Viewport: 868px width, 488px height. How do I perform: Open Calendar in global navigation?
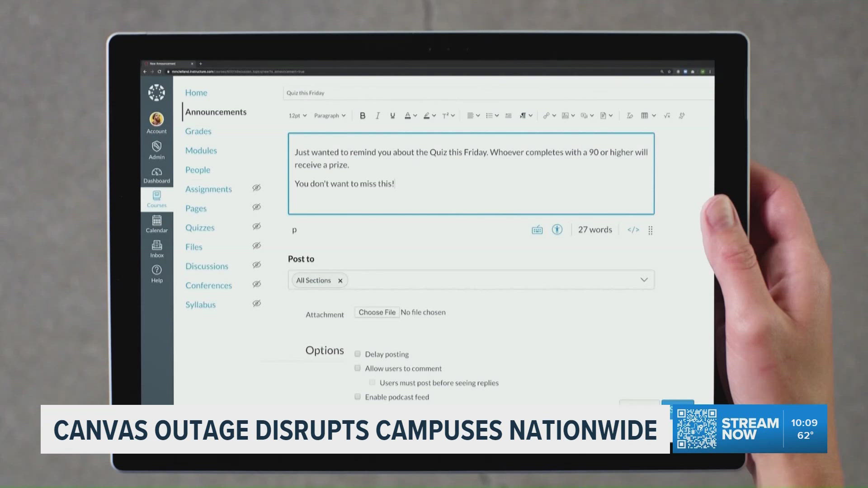(156, 224)
